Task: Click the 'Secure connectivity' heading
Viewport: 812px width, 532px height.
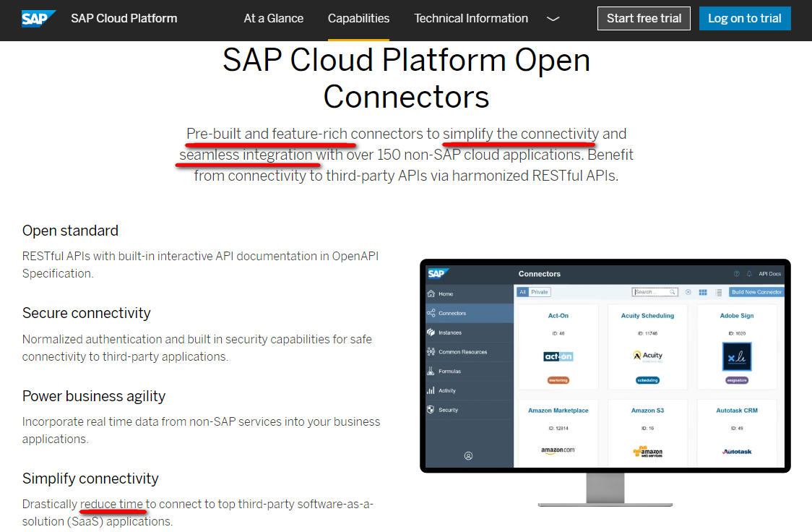Action: [x=86, y=313]
